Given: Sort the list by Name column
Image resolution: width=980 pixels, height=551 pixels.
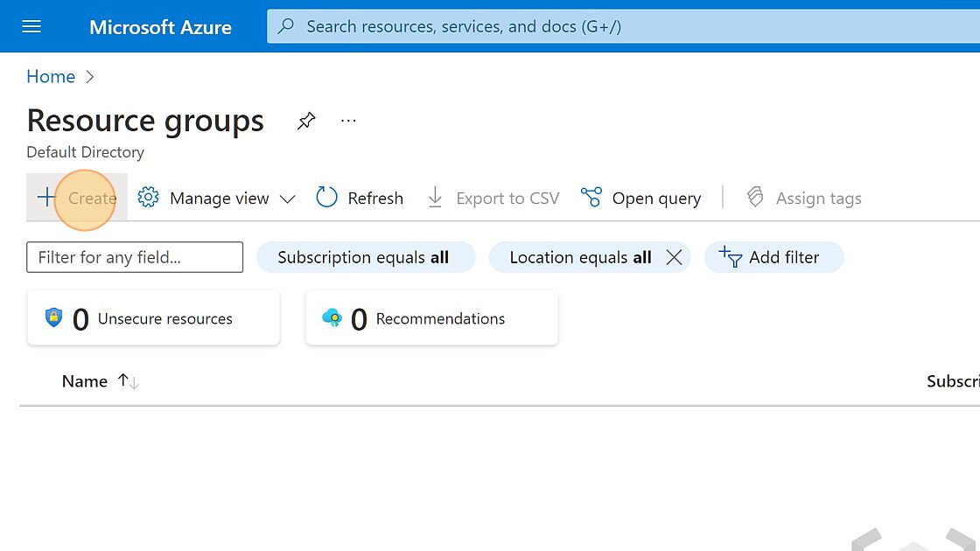Looking at the screenshot, I should (100, 381).
